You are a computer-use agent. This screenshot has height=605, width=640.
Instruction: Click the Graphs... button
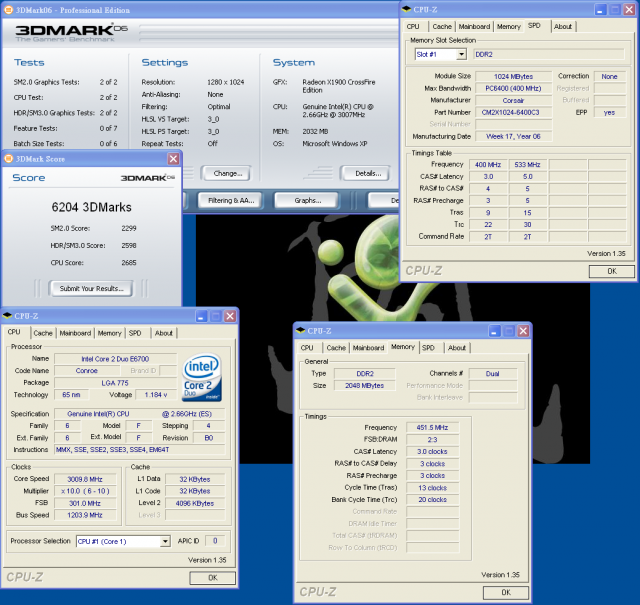pos(307,200)
